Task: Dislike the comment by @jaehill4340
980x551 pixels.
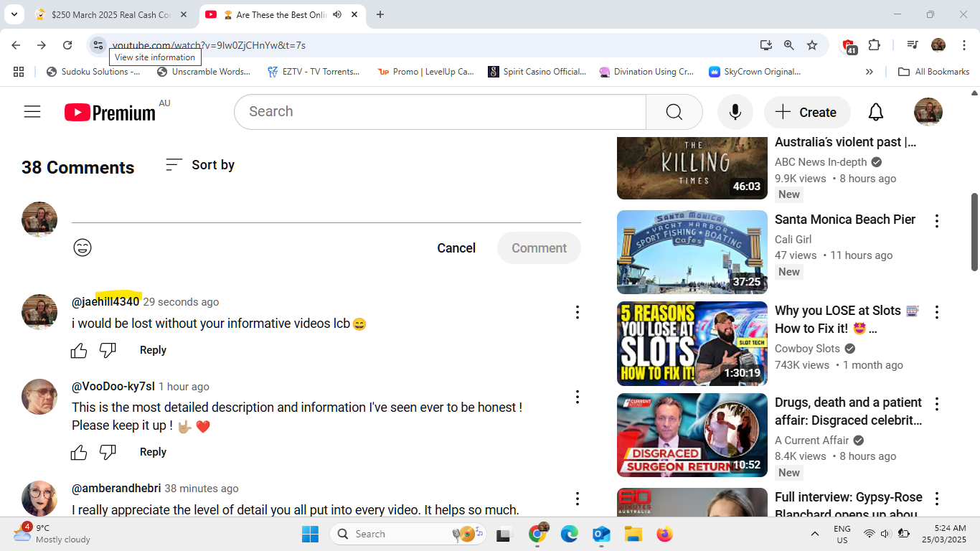Action: (x=108, y=350)
